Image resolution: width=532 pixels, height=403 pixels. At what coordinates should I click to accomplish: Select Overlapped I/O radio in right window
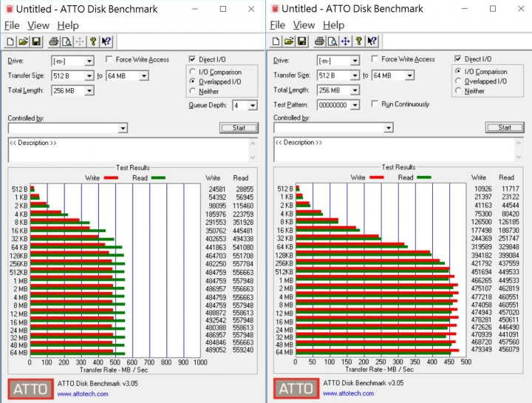tap(458, 81)
